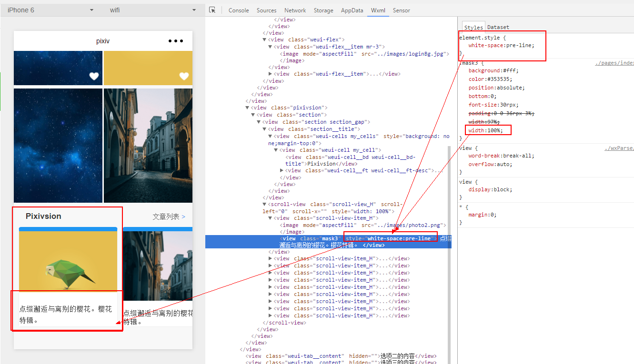
Task: Switch to the AppData tab
Action: [352, 10]
